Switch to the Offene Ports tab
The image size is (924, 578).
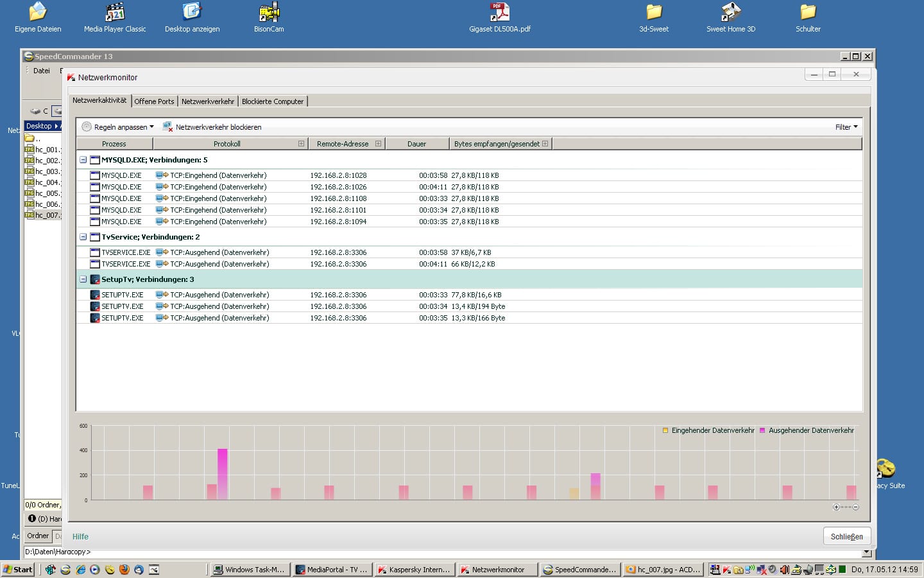pos(154,101)
